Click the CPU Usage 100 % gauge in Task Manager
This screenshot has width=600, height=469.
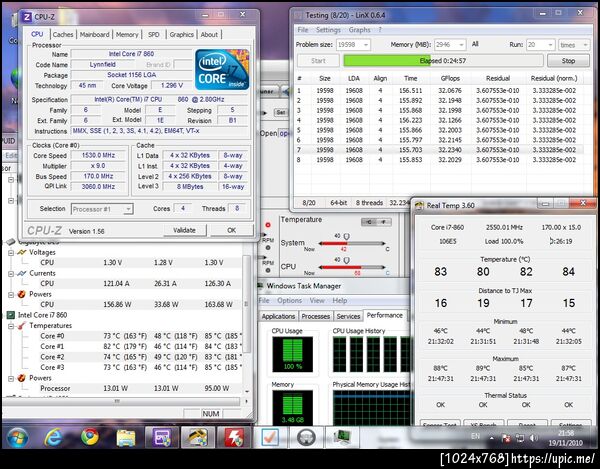pos(292,354)
